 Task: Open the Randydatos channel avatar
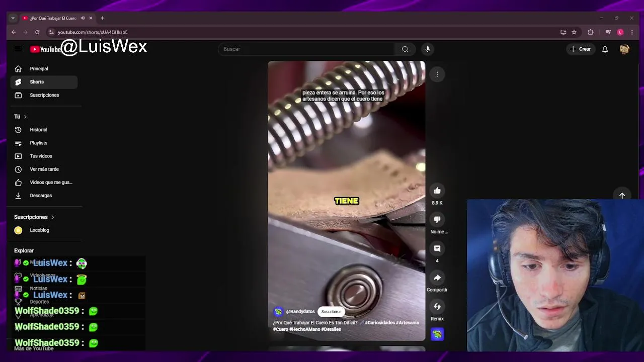pyautogui.click(x=278, y=312)
